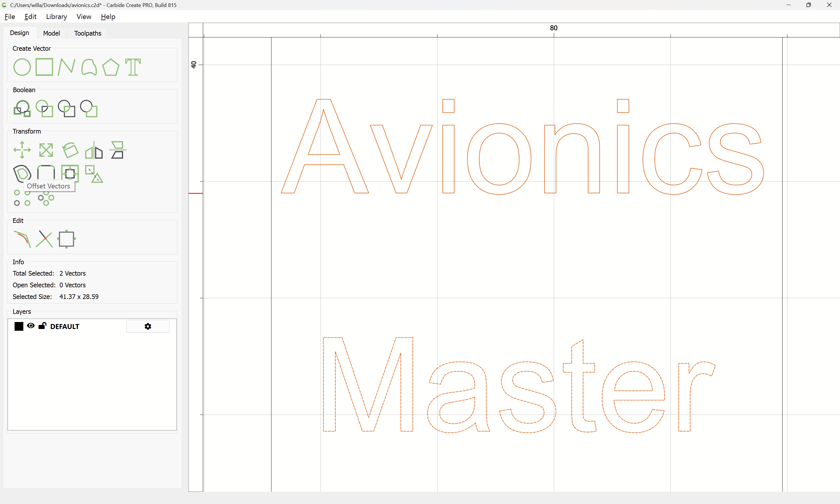Apply fourth Boolean trim operation
840x504 pixels.
click(x=89, y=108)
